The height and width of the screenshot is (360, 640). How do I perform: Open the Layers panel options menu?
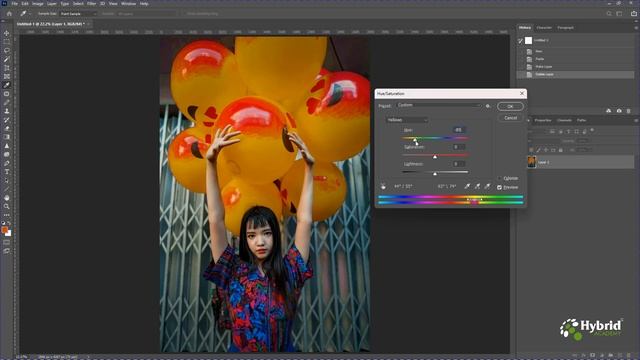point(636,120)
